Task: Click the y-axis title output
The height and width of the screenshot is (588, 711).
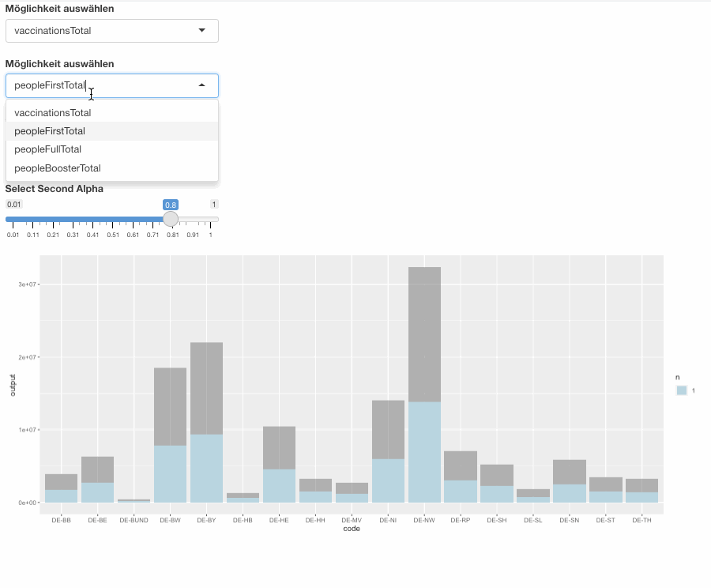Action: pyautogui.click(x=13, y=385)
